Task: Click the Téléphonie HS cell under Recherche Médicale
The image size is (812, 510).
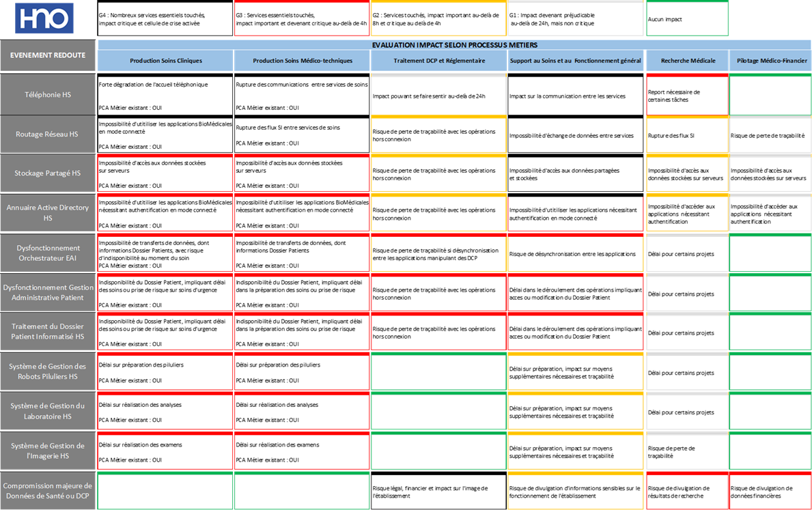Action: pos(687,96)
